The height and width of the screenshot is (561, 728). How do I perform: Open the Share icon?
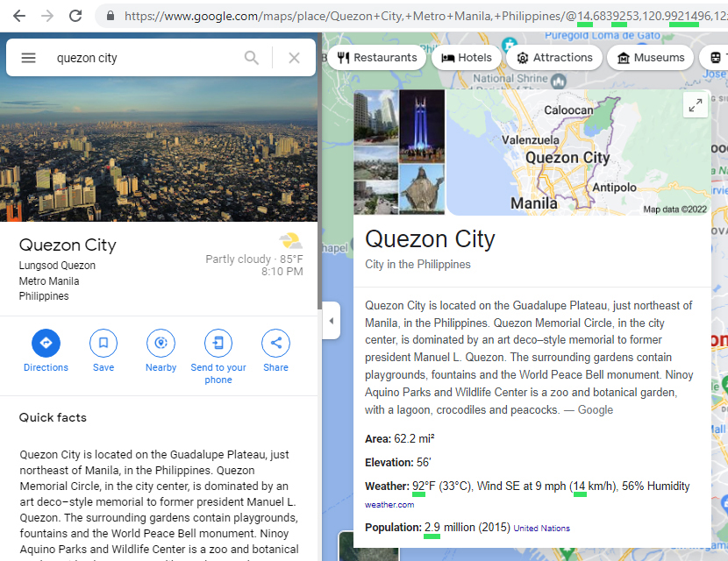[x=275, y=344]
